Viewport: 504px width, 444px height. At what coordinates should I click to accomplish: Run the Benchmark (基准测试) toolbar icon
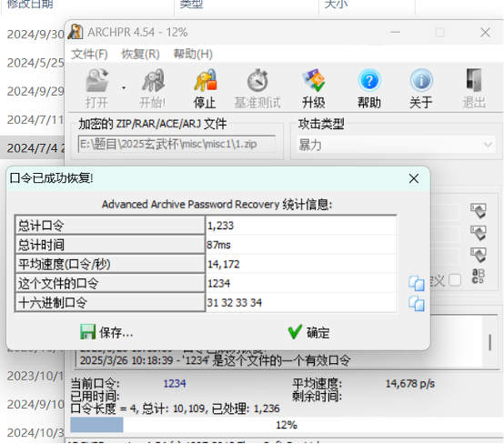(x=257, y=81)
